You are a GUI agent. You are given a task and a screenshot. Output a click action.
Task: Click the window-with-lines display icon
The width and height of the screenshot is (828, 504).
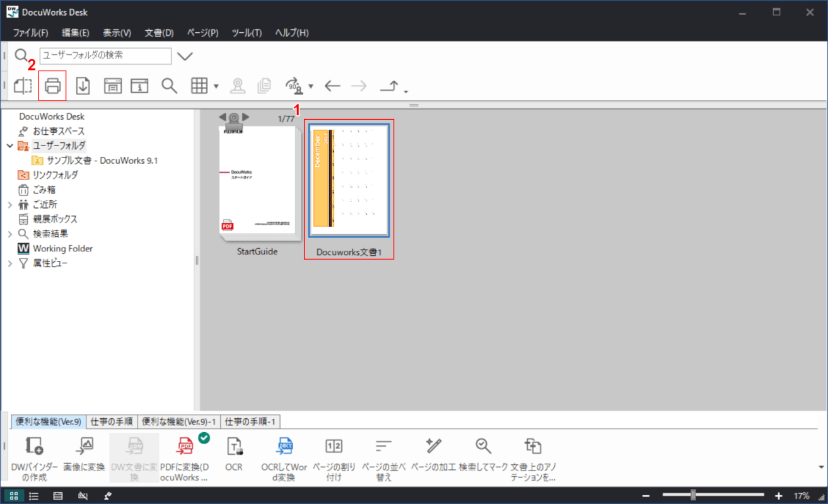pyautogui.click(x=113, y=86)
